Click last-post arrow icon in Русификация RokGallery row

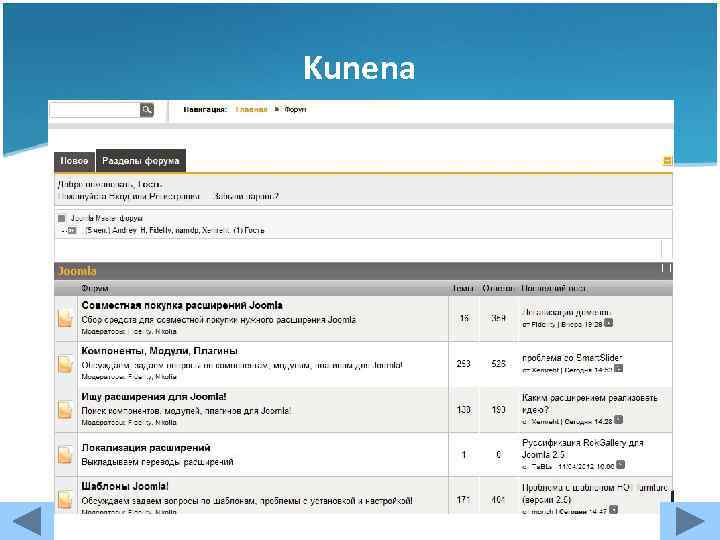[x=620, y=465]
